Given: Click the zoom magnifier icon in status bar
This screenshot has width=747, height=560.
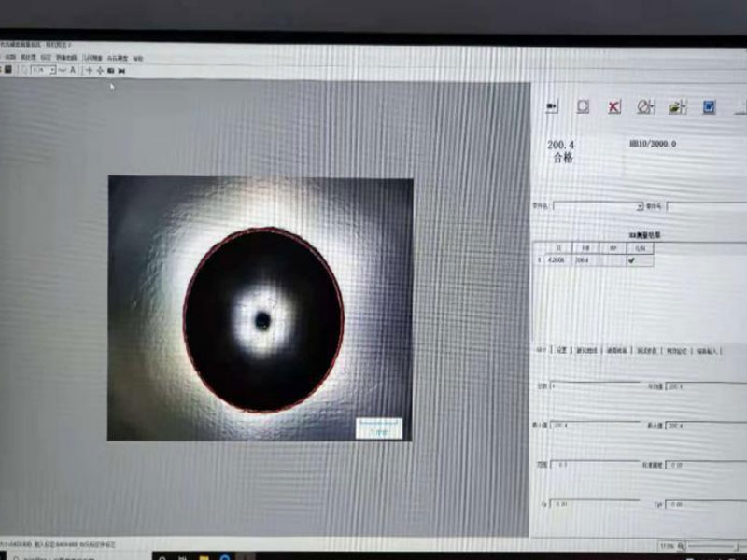Looking at the screenshot, I should 681,546.
